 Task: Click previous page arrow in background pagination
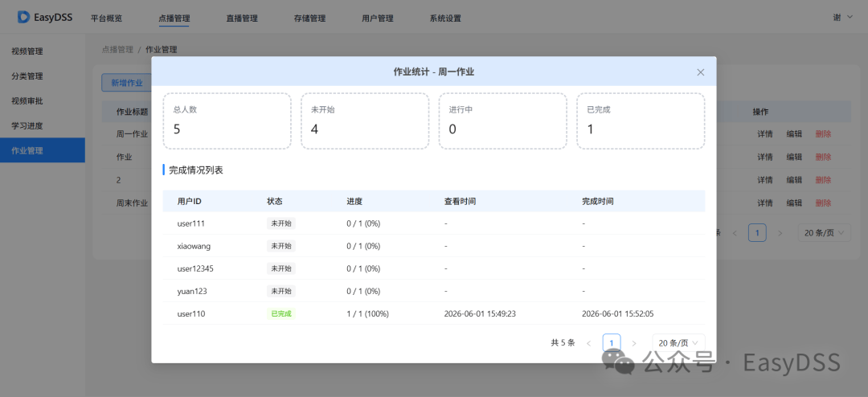pos(735,233)
